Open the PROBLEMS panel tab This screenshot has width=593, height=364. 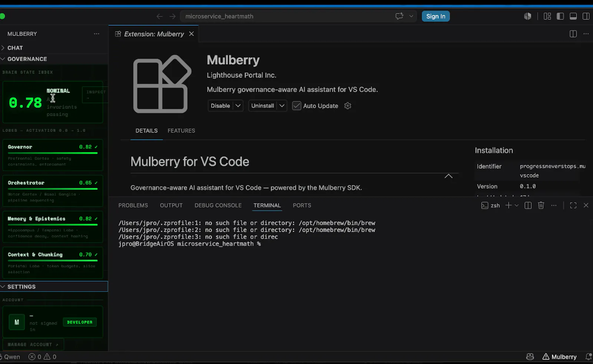[x=133, y=205]
